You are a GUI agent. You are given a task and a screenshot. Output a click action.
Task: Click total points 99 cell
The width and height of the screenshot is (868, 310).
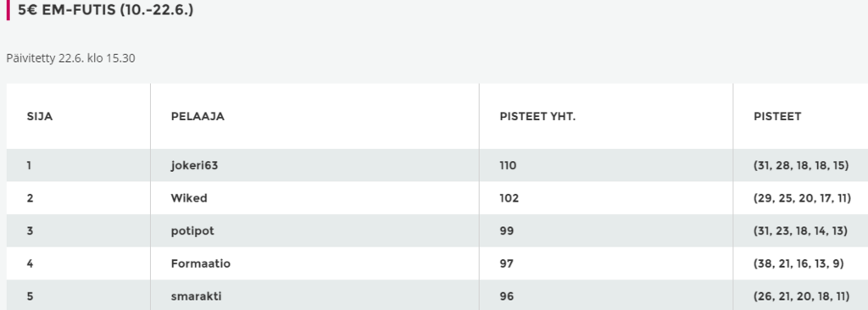[507, 231]
